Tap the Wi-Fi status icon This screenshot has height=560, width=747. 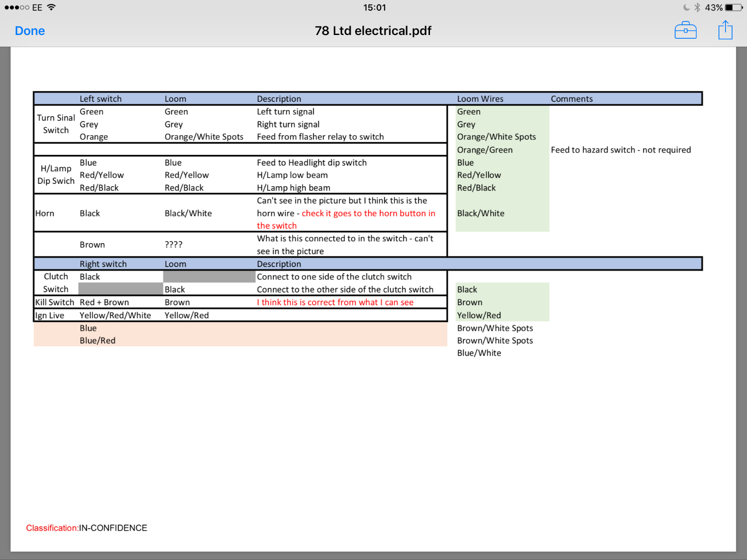pyautogui.click(x=51, y=7)
